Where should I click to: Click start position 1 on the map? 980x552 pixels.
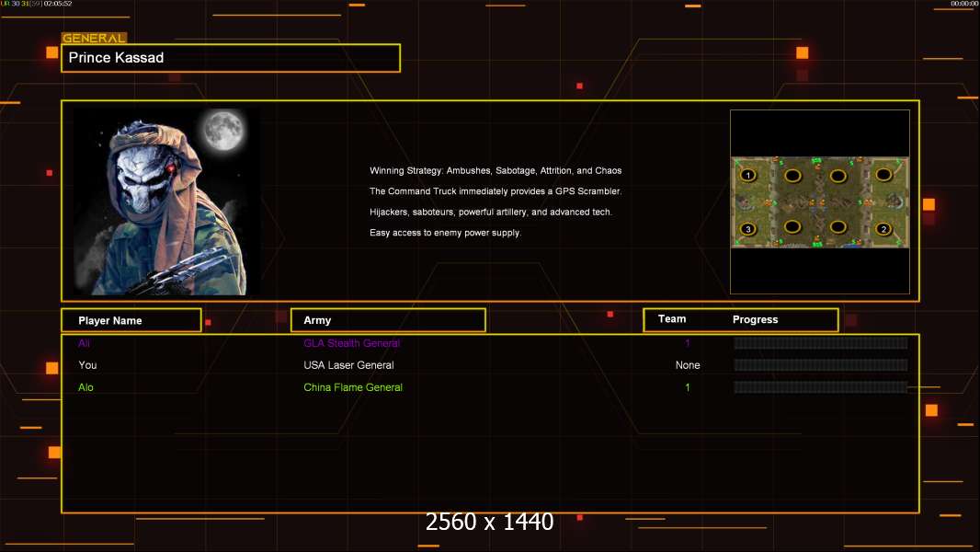748,175
